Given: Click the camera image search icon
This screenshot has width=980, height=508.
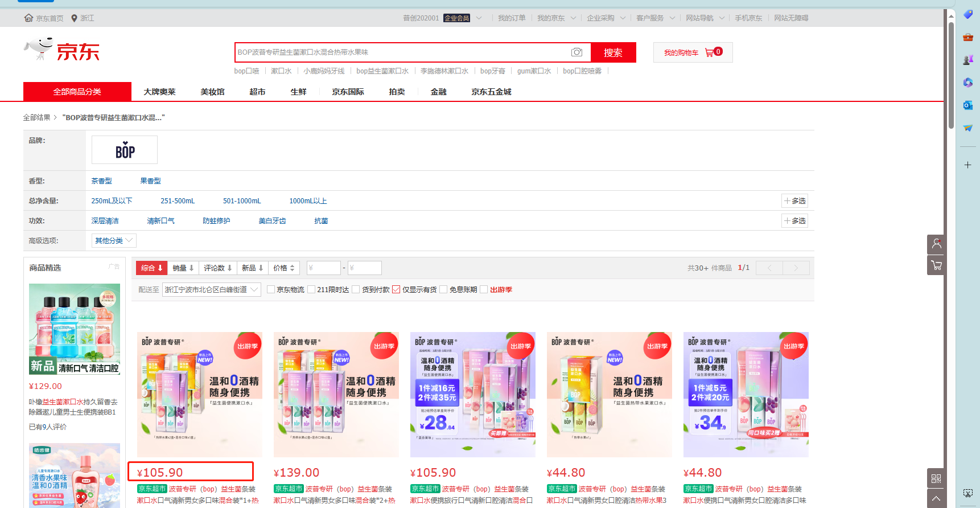Looking at the screenshot, I should point(577,52).
